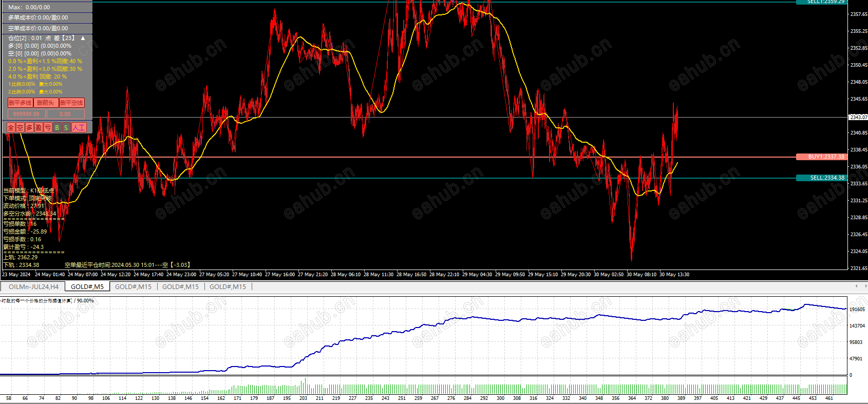
Task: Click the 0.00 input box beside 999999.99
Action: (x=65, y=114)
